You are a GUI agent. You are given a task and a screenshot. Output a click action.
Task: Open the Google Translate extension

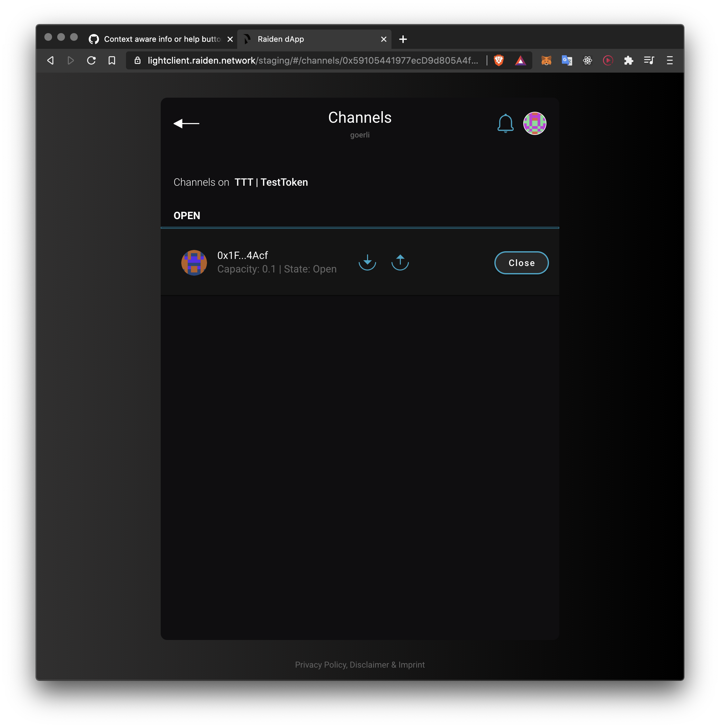point(567,60)
